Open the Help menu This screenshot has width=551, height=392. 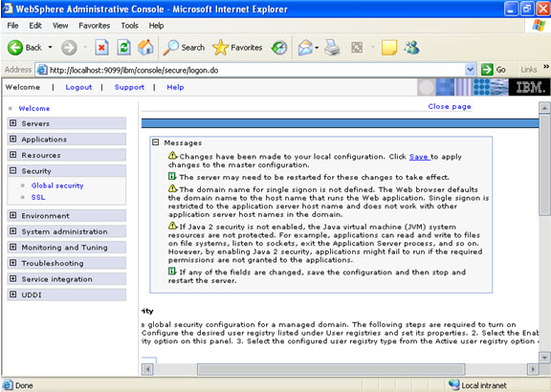tap(156, 26)
